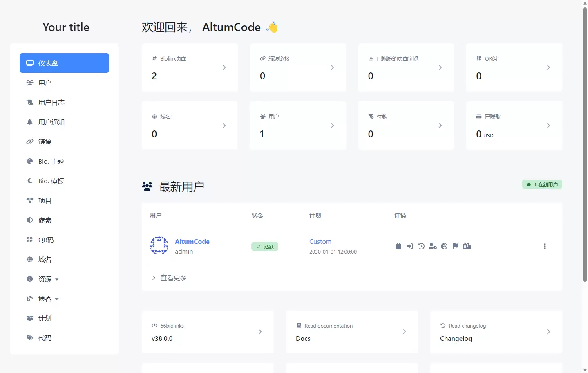Screen dimensions: 588x373
Task: Click the scroll icon beside 用户日志
Action: (x=30, y=102)
